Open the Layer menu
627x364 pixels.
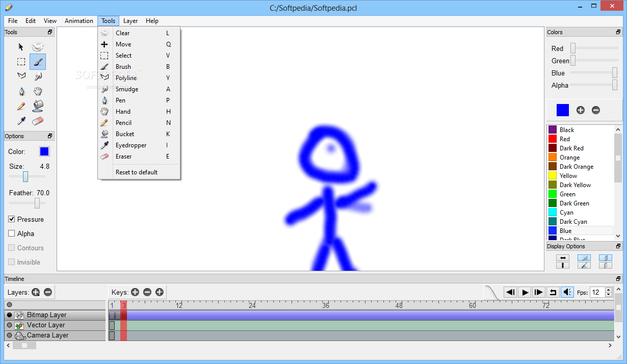click(130, 21)
